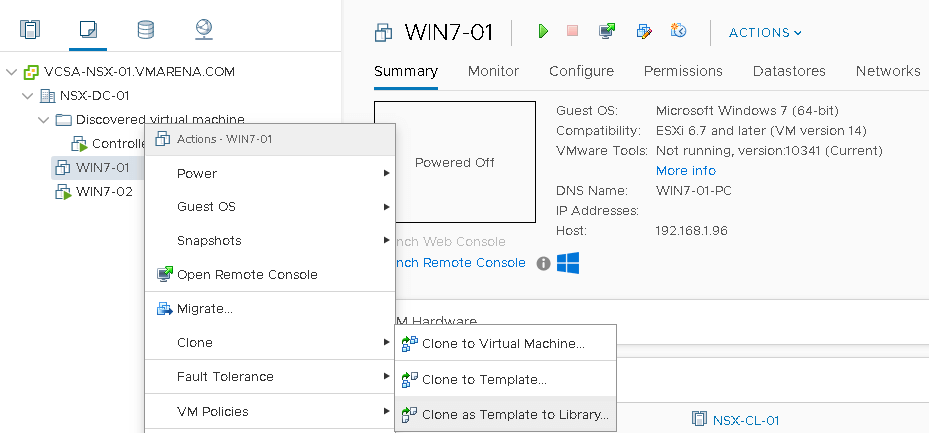Open the NSX-CL-01 cluster link
The image size is (929, 433).
[745, 421]
